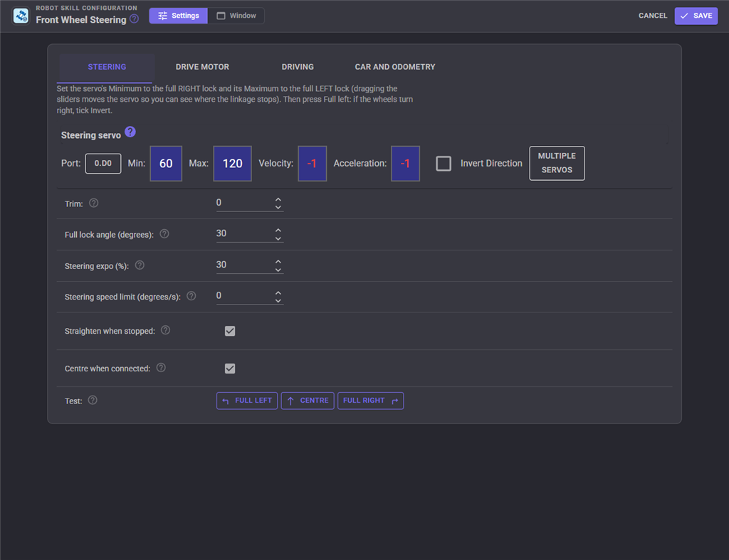Show help for Steering speed limit
The width and height of the screenshot is (729, 560).
pyautogui.click(x=191, y=296)
